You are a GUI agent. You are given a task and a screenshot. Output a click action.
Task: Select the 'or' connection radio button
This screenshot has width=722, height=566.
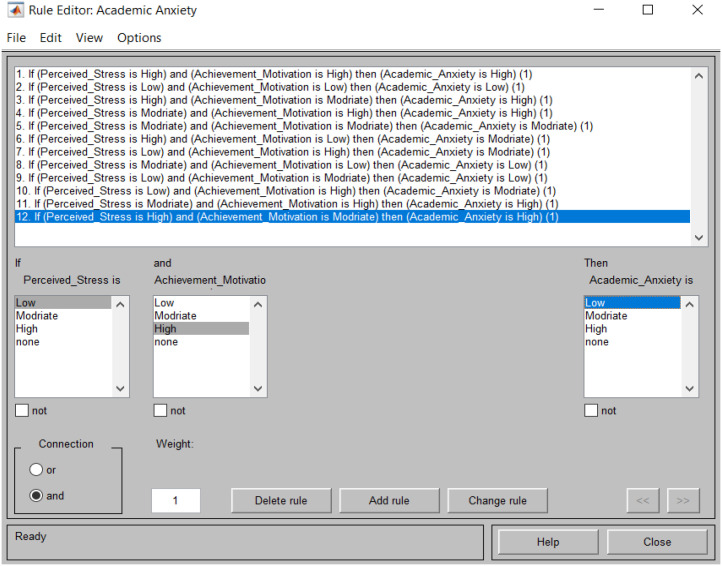pyautogui.click(x=36, y=470)
